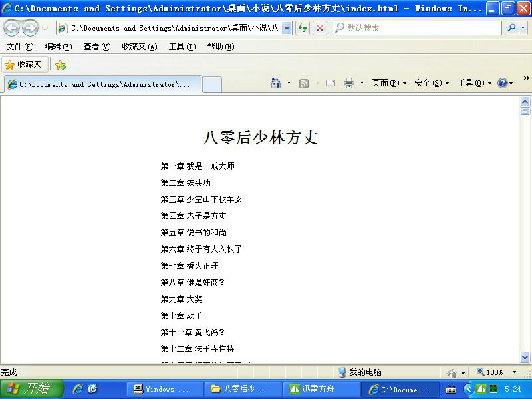Expand the zoom level dropdown arrow
This screenshot has height=399, width=532.
514,372
